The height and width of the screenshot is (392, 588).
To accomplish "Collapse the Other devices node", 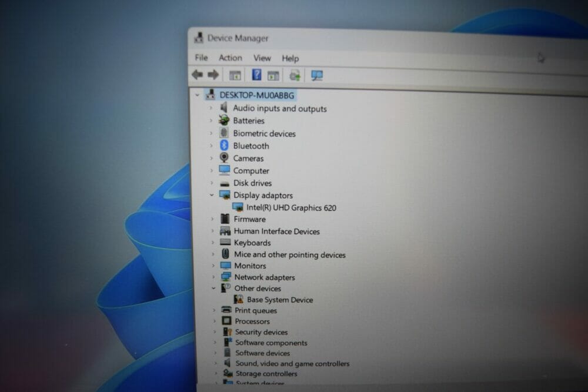I will [213, 288].
